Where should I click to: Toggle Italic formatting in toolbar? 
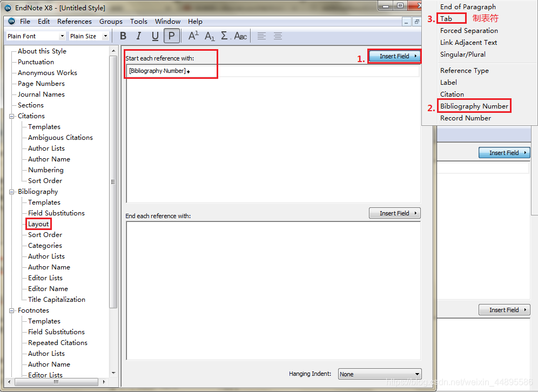(x=139, y=36)
